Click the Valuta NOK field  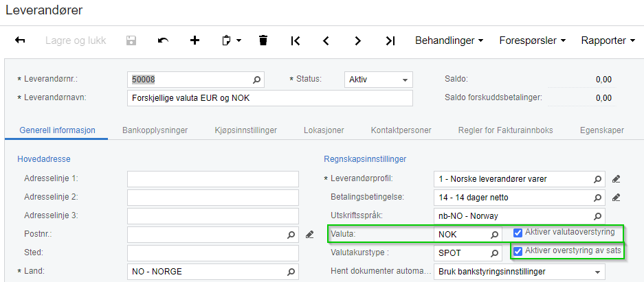point(468,235)
